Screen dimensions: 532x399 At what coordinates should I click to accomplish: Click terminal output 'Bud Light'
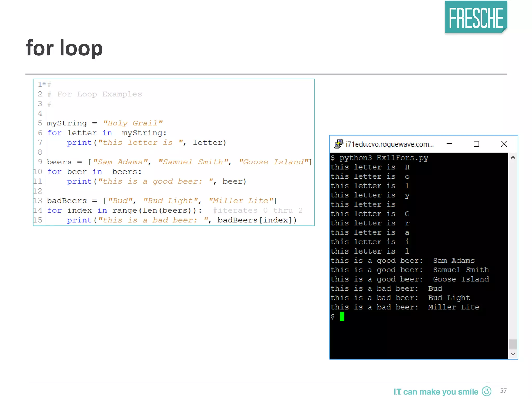(449, 298)
